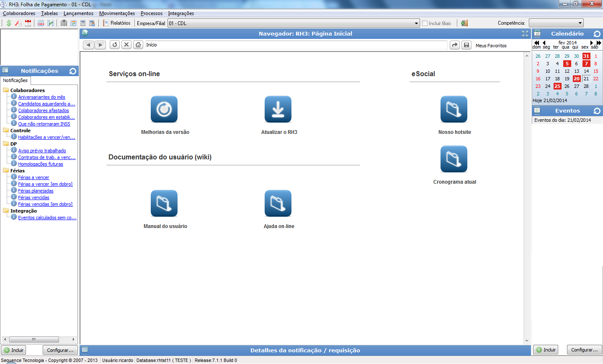The image size is (603, 364).
Task: Expand the navigator panel to fullscreen
Action: click(525, 34)
